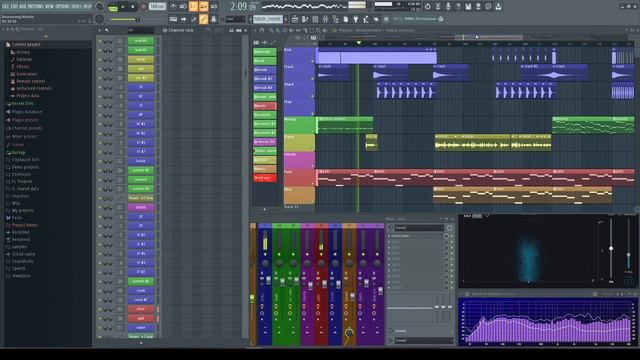Image resolution: width=640 pixels, height=360 pixels.
Task: Click the plug-shaped plugin picker icon
Action: (356, 19)
